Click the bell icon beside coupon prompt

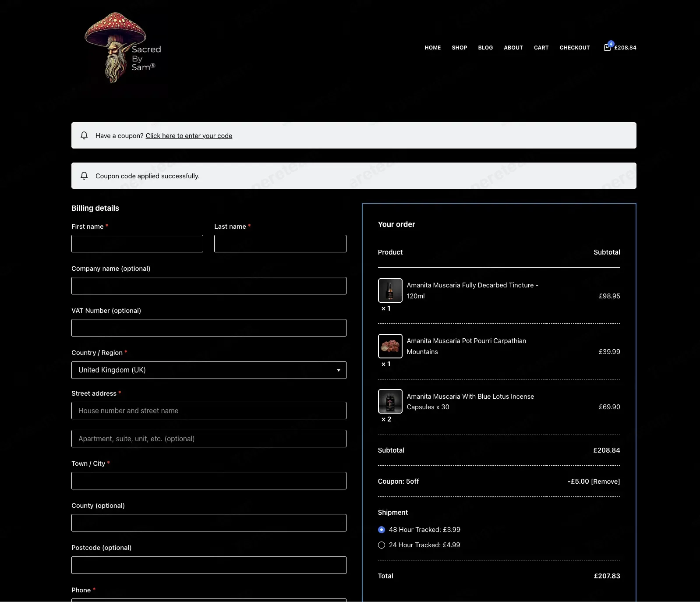pyautogui.click(x=84, y=135)
